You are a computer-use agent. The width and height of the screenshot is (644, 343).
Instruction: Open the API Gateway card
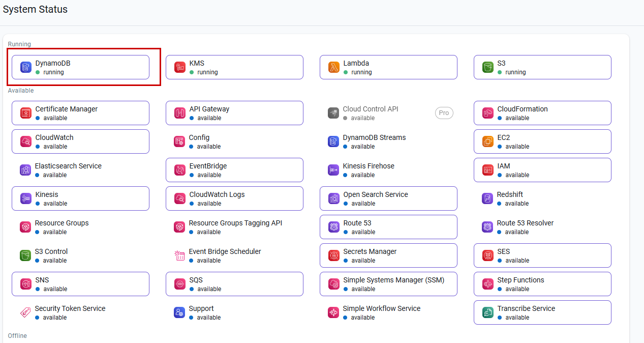[234, 113]
